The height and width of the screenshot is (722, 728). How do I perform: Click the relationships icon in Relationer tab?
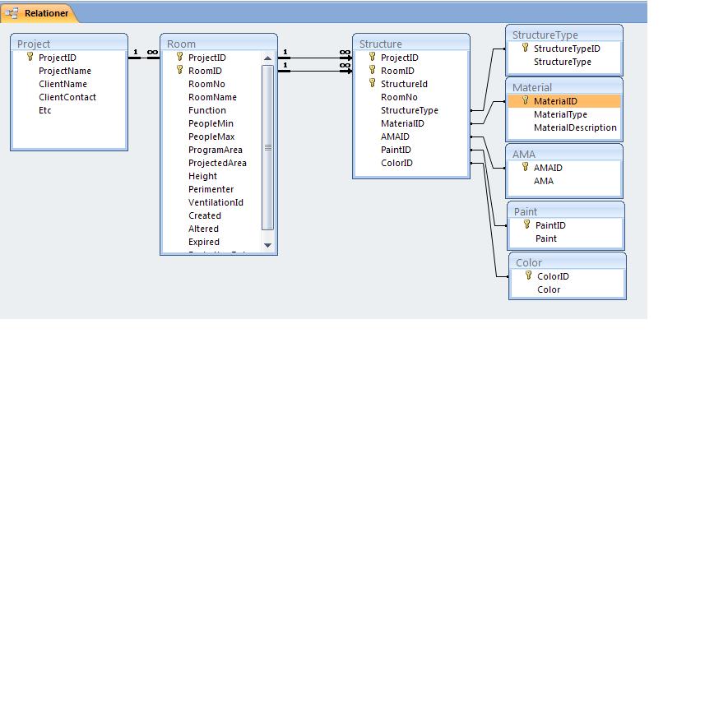click(x=12, y=13)
